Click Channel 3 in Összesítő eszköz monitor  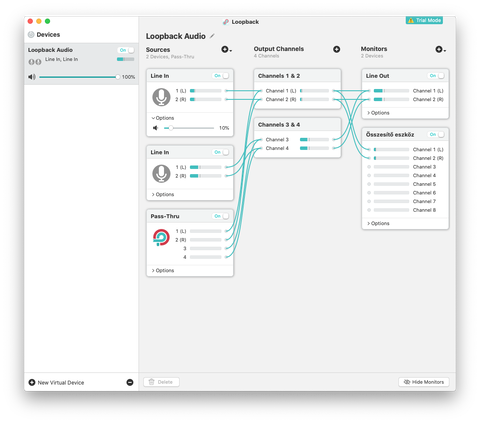[424, 167]
